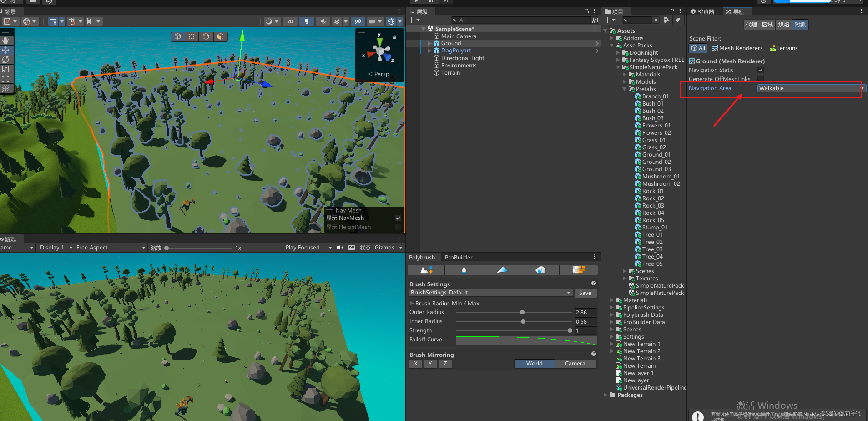
Task: Toggle scene audio mute button
Action: pyautogui.click(x=323, y=21)
